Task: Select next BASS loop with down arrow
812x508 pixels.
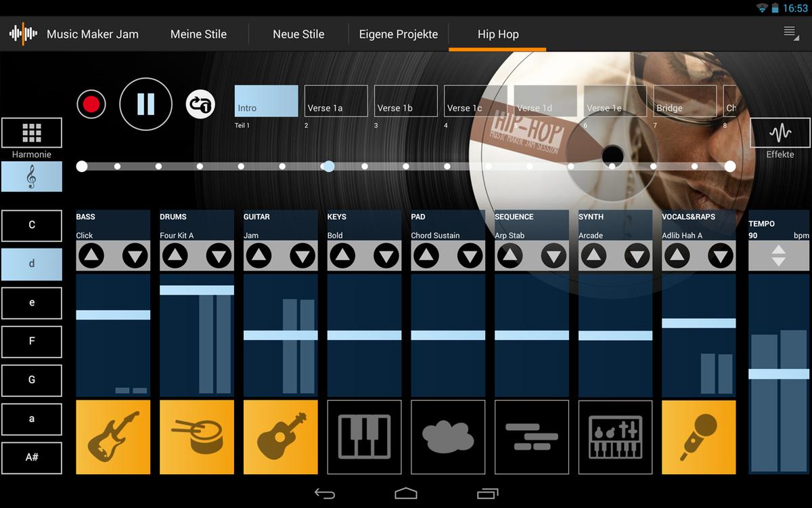Action: click(135, 256)
